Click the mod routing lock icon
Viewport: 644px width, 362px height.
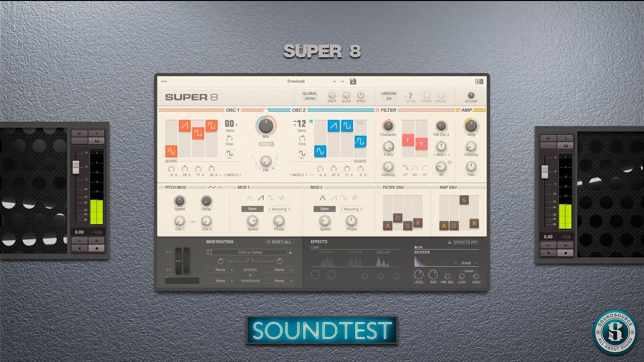click(290, 252)
